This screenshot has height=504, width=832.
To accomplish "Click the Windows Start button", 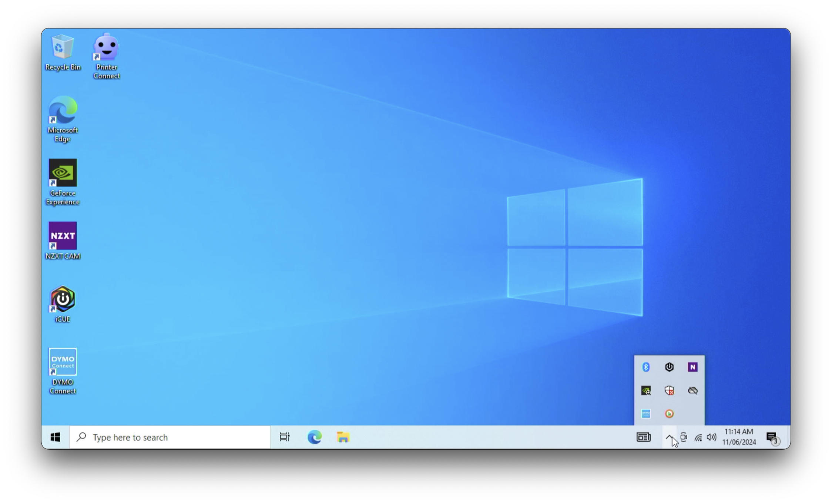I will point(56,437).
